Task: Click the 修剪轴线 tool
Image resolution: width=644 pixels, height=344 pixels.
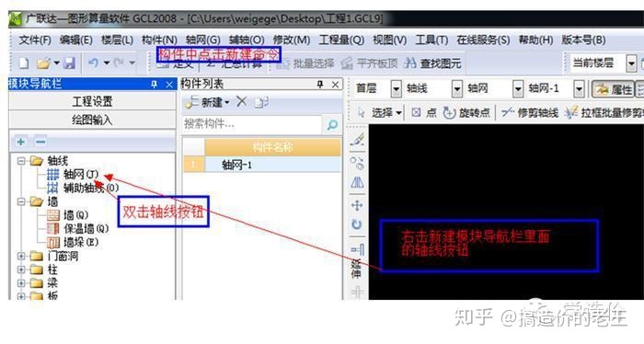Action: (530, 112)
